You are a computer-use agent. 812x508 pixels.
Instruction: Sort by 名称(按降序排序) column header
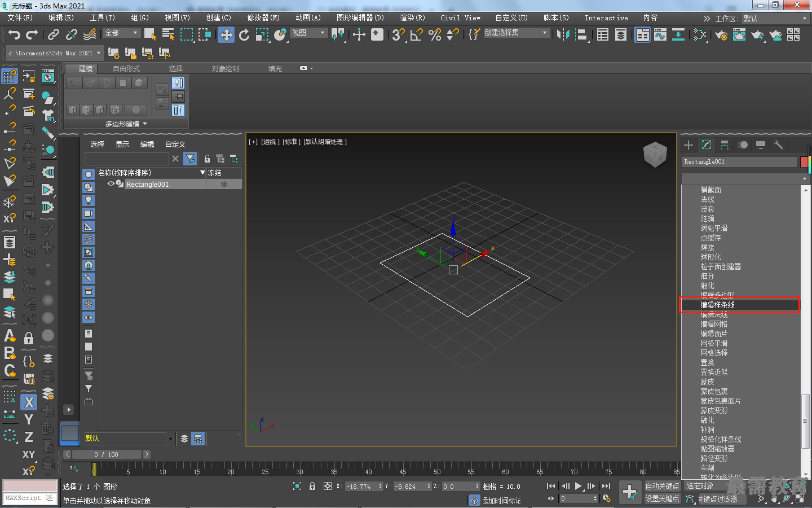(x=152, y=173)
